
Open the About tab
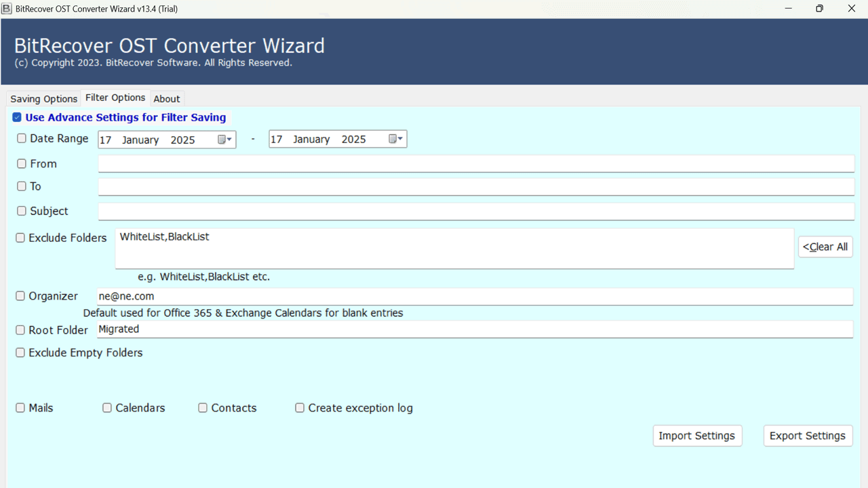pos(167,99)
